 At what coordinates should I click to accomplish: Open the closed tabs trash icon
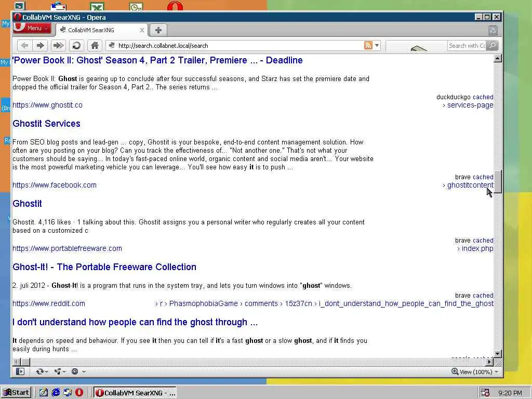(x=493, y=31)
